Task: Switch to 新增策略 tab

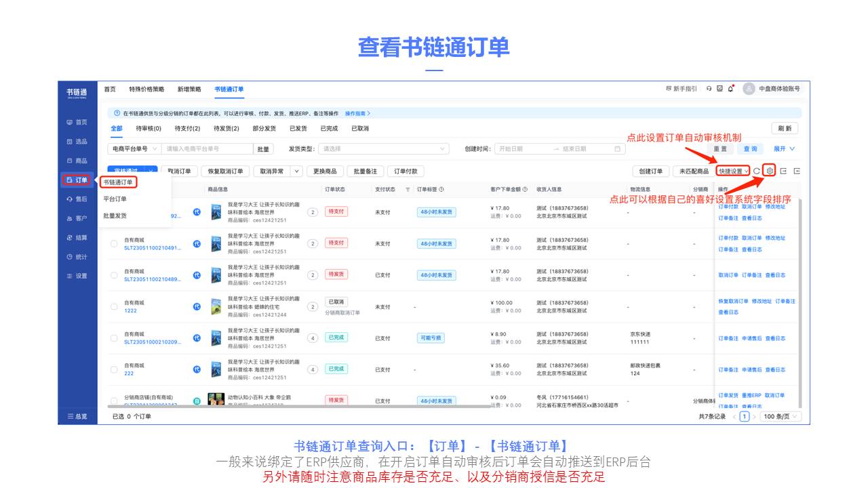Action: pyautogui.click(x=189, y=89)
